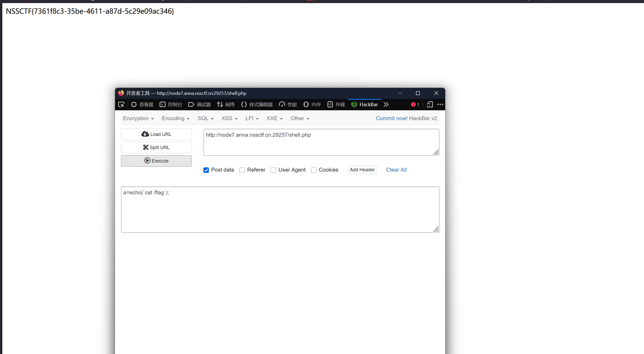The width and height of the screenshot is (644, 354).
Task: Open the 查看器 inspector tab
Action: 142,105
